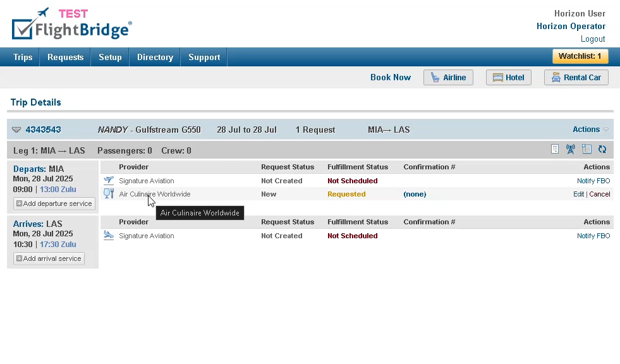The width and height of the screenshot is (620, 364).
Task: Click the departing plane icon beside Signature Aviation
Action: [x=109, y=181]
